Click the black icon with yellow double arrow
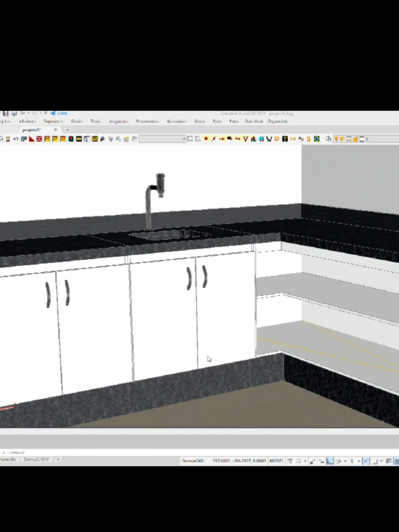399x532 pixels. [x=79, y=139]
